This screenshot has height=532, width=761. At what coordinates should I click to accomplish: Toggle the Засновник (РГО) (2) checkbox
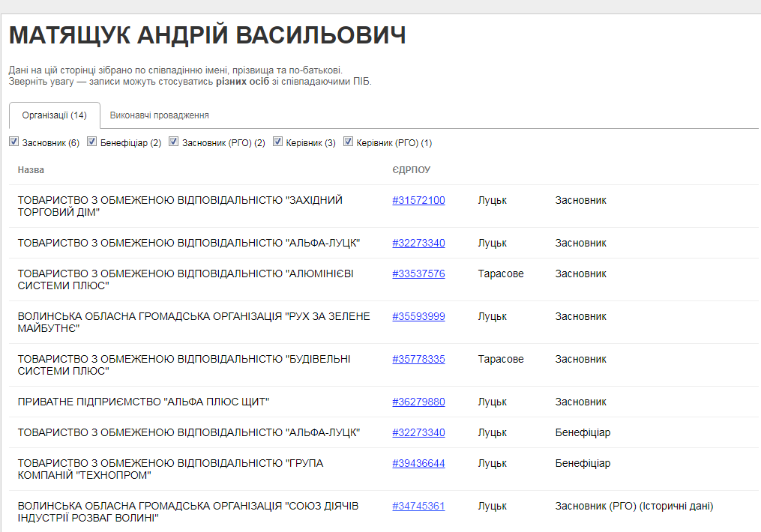[x=174, y=142]
